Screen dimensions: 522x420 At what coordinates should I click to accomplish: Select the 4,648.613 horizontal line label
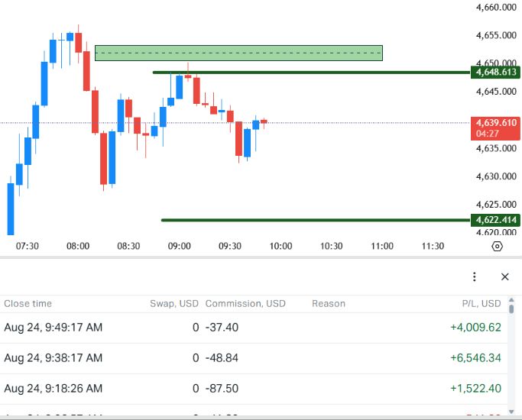495,72
